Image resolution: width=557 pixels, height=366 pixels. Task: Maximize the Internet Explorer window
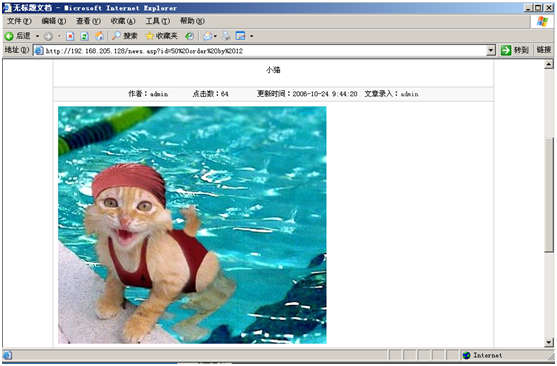click(539, 7)
